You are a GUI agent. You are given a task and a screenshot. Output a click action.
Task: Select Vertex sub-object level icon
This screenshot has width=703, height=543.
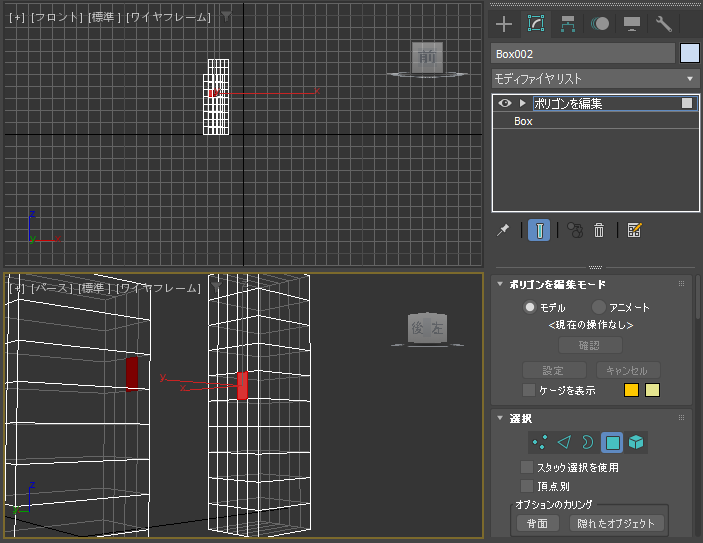pos(540,443)
